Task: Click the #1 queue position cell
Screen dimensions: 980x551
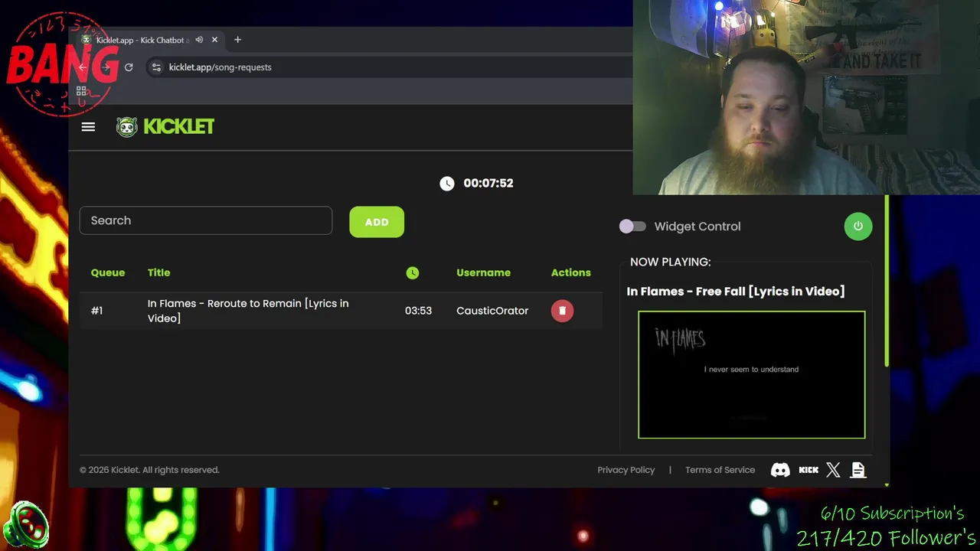Action: tap(96, 311)
